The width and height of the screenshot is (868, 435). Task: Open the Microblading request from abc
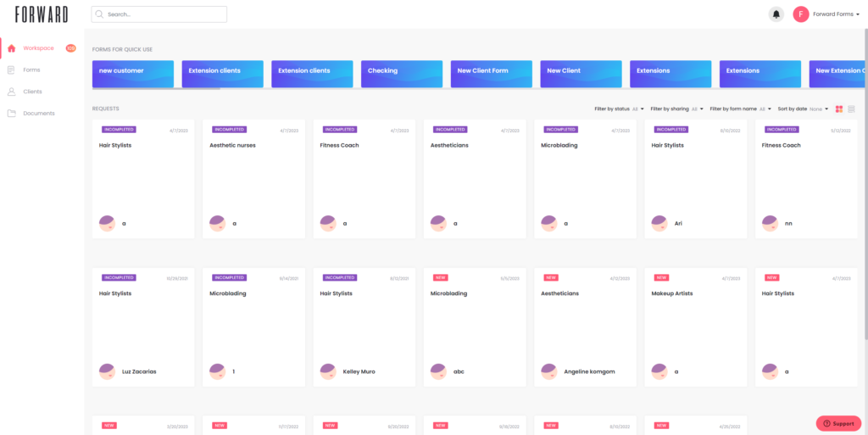tap(475, 327)
